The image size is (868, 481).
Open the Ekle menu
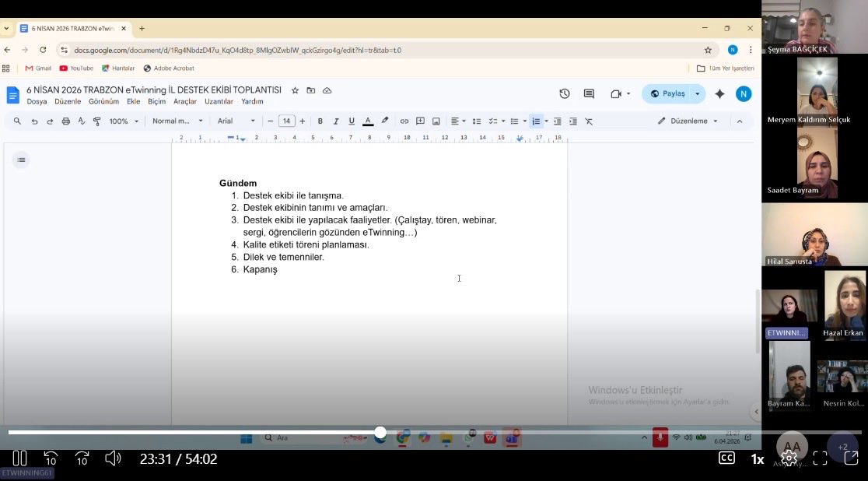click(134, 101)
